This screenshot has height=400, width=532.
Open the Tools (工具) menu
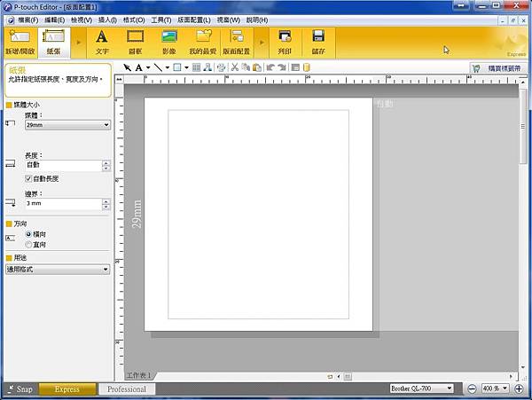(x=161, y=20)
